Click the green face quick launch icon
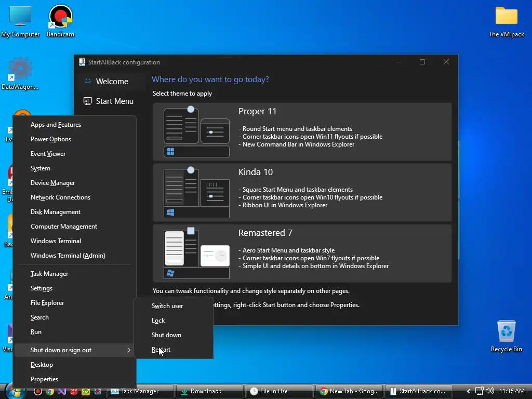 [86, 392]
